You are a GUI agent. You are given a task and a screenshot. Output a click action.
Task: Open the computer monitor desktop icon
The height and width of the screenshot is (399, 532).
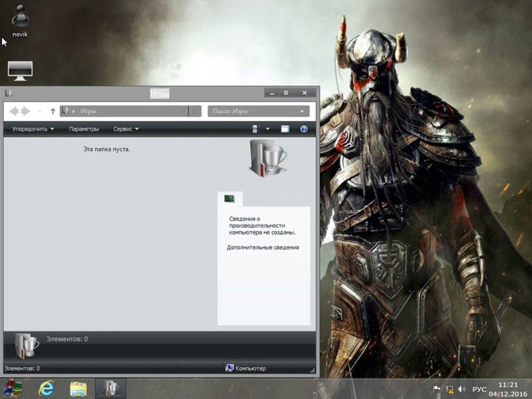20,71
